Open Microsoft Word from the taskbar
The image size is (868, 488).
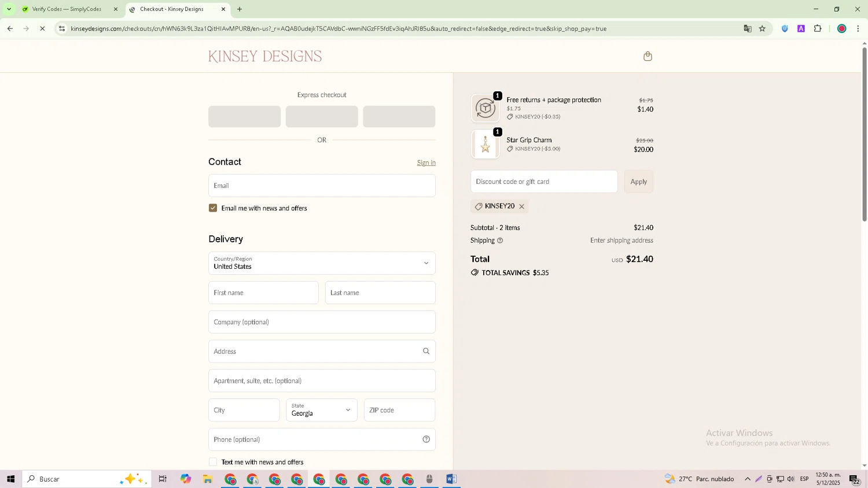click(x=451, y=479)
